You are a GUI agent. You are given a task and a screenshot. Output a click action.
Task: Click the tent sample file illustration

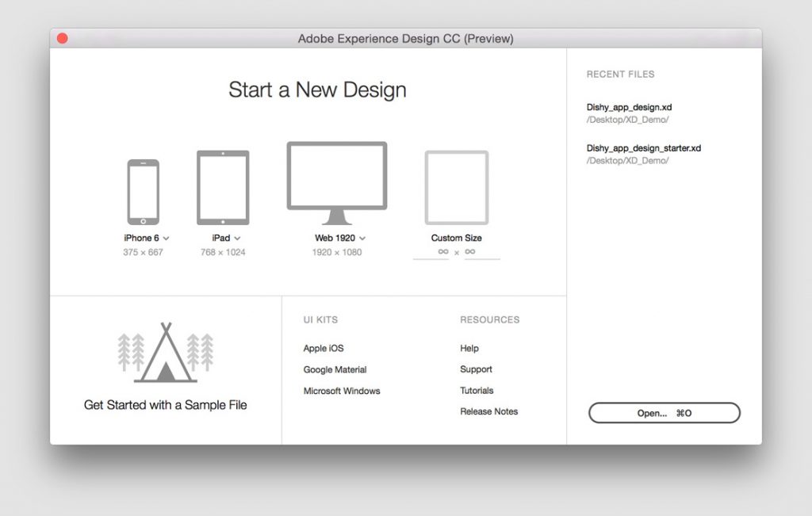(x=164, y=352)
